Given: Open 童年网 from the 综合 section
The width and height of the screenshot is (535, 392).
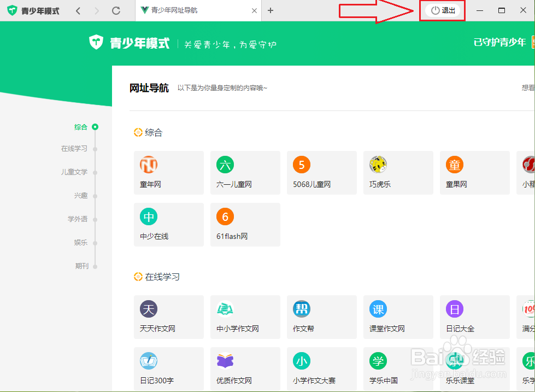Looking at the screenshot, I should click(x=168, y=173).
